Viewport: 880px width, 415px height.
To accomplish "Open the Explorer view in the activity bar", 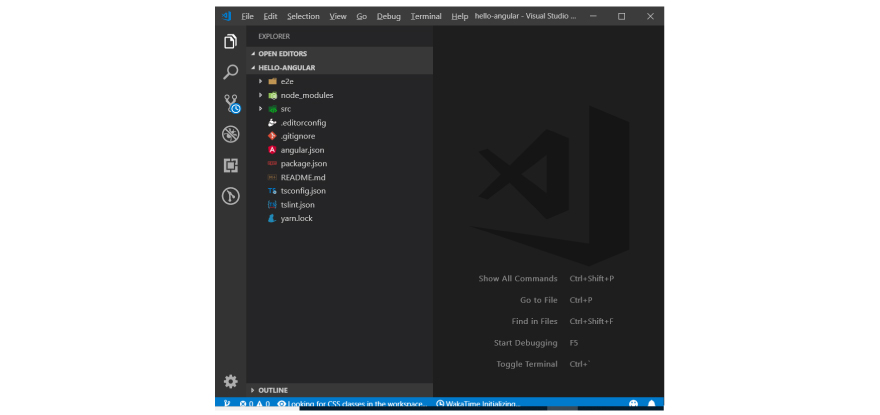I will tap(231, 42).
